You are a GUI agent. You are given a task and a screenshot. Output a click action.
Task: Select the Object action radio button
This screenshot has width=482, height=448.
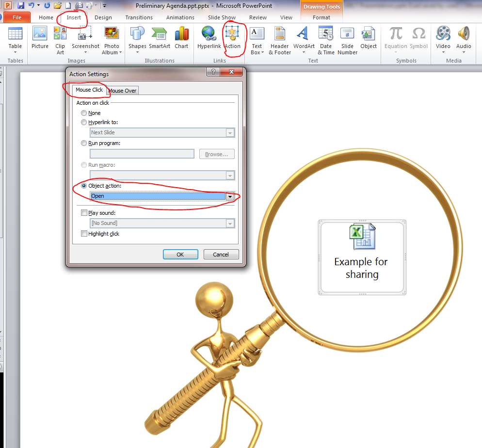tap(84, 186)
